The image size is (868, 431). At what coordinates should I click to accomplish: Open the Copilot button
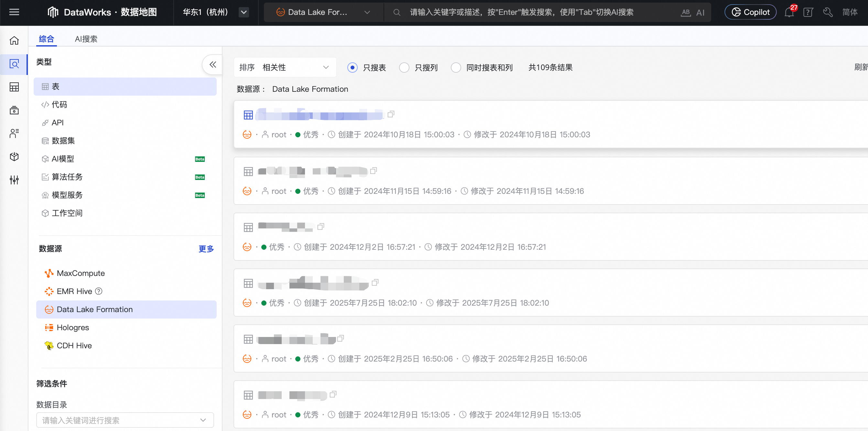(x=750, y=13)
